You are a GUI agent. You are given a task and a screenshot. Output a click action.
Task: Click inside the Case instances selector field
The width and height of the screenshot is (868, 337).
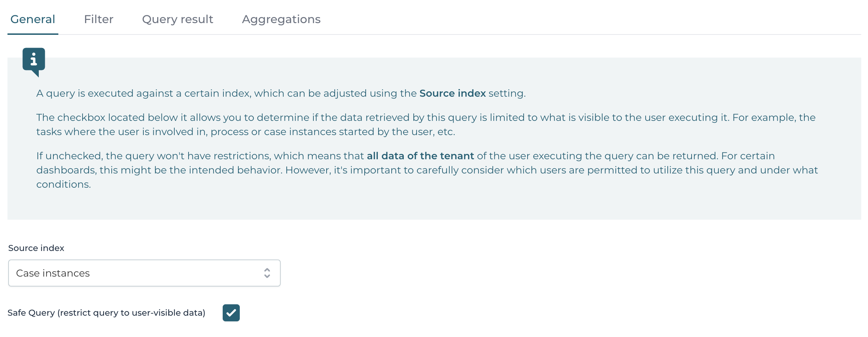pos(107,273)
